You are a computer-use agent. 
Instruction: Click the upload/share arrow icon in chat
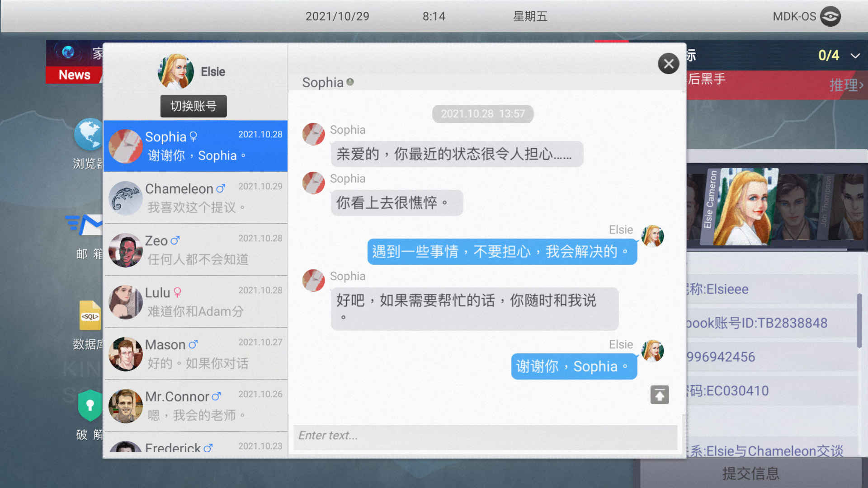coord(660,394)
